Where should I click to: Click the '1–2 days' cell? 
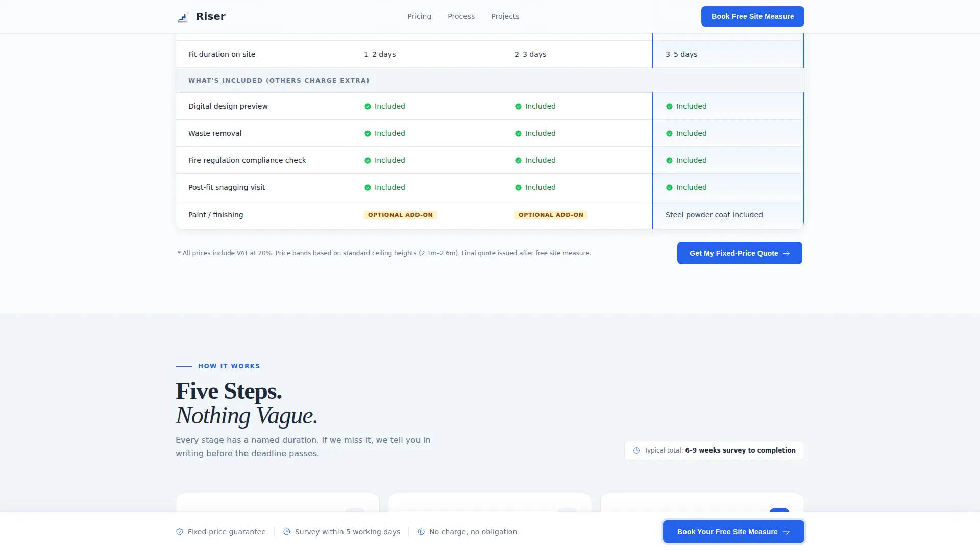[x=380, y=54]
